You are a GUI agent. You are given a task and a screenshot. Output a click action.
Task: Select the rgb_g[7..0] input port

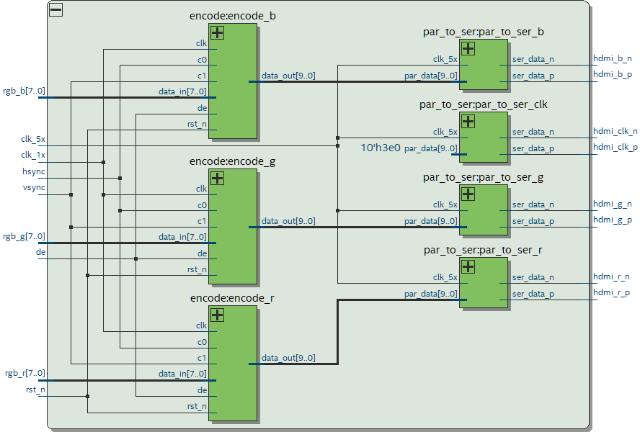pyautogui.click(x=24, y=236)
